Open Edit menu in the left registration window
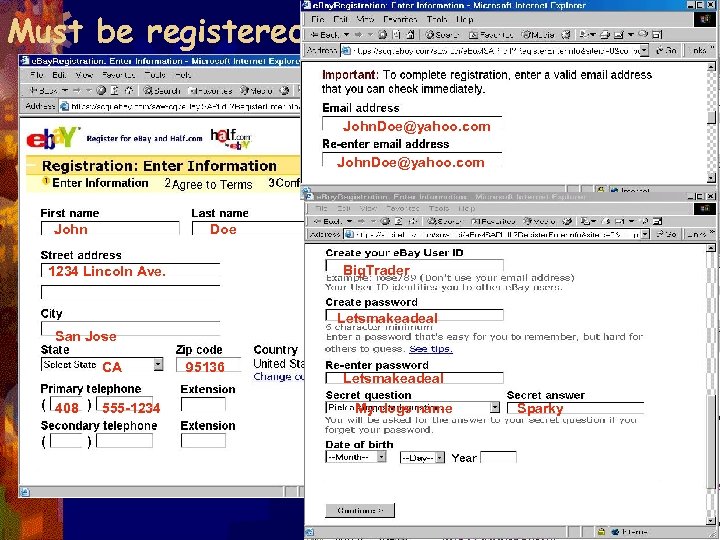 click(59, 75)
